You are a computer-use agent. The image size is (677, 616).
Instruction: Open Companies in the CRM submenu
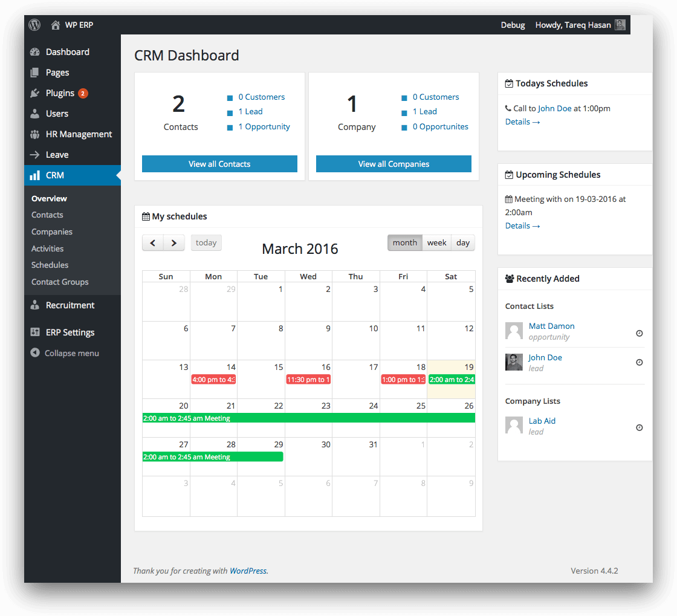(x=52, y=232)
